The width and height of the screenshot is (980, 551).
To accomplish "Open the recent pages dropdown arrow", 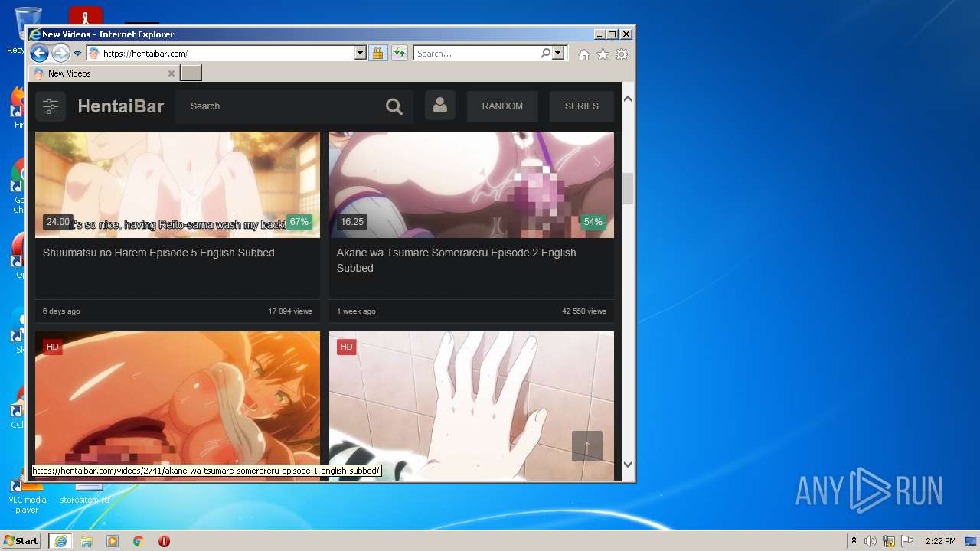I will click(77, 54).
